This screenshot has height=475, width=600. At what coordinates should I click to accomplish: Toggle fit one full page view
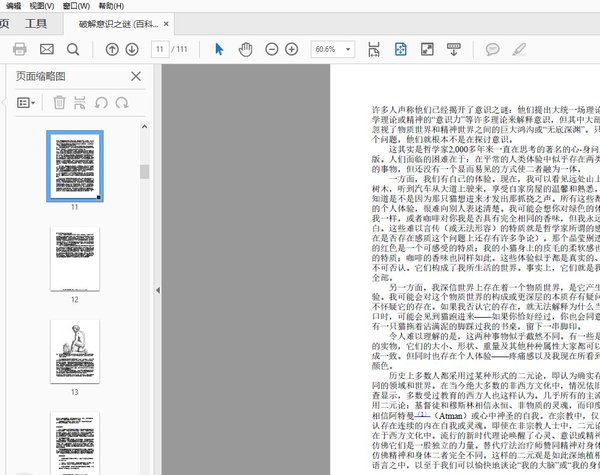pyautogui.click(x=401, y=49)
